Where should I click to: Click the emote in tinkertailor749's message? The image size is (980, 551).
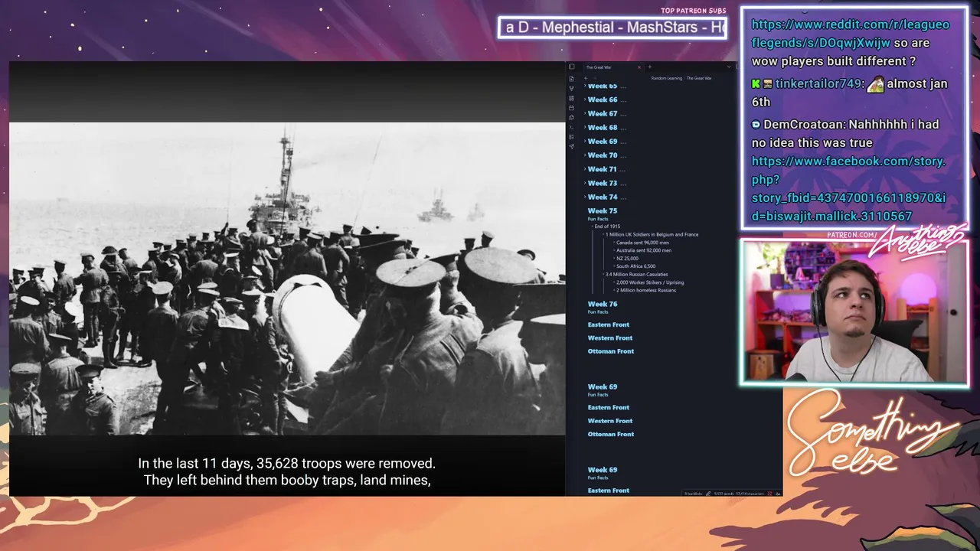pyautogui.click(x=875, y=83)
